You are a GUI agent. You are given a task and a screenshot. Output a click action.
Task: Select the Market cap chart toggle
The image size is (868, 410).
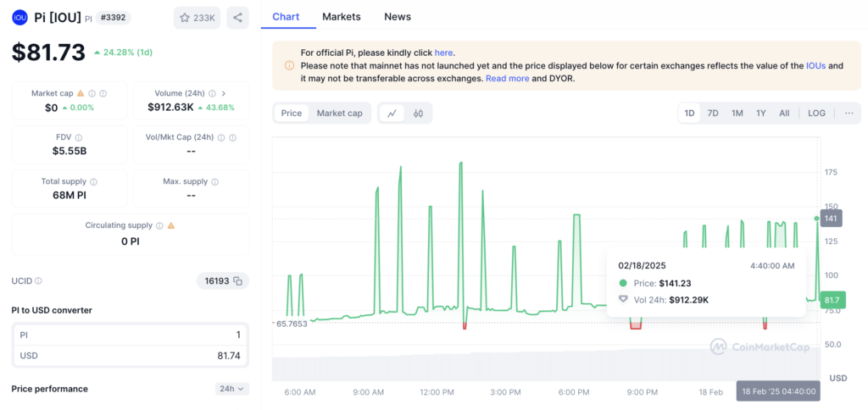click(339, 114)
